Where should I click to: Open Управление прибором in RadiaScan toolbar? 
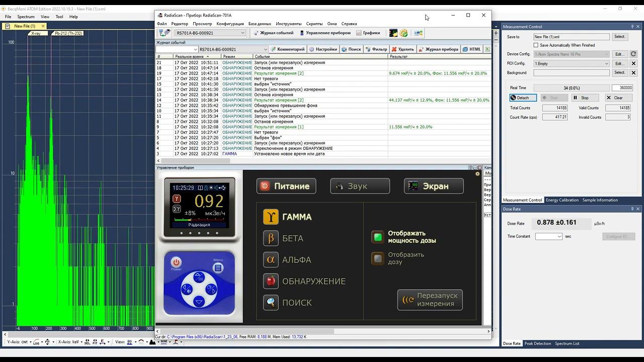tap(325, 33)
